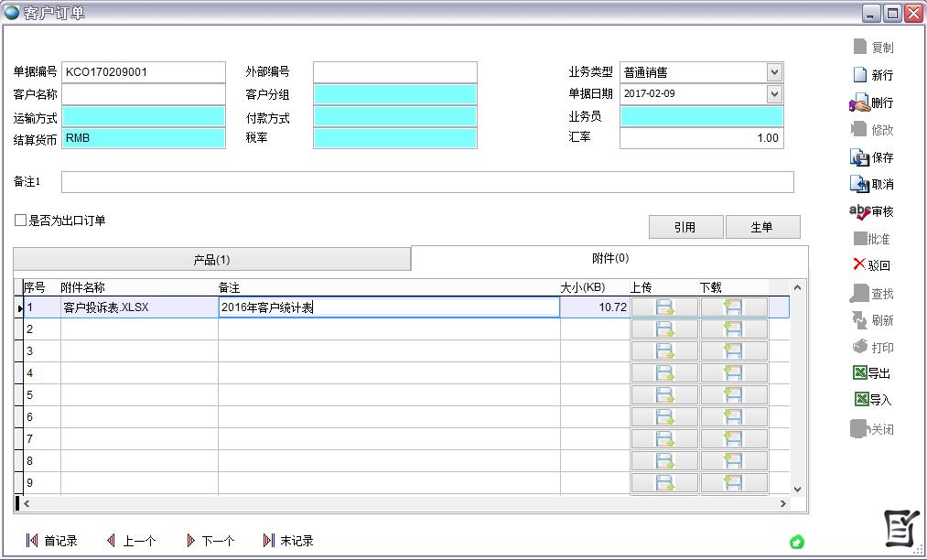Toggle the 是否为出口订单 checkbox
Screen dimensions: 927x560
tap(20, 221)
